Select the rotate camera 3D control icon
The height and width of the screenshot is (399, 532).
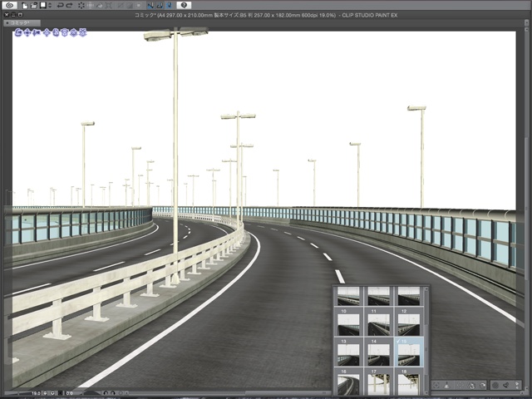click(18, 32)
